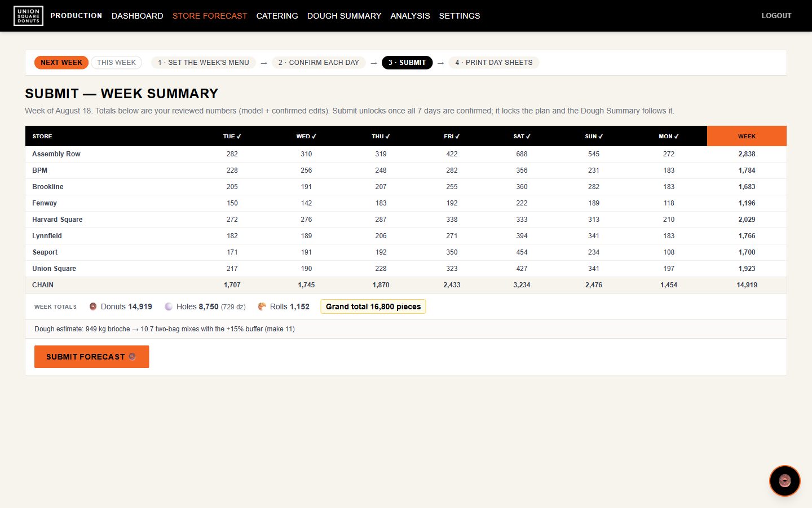
Task: Click the FRI column header
Action: tap(452, 136)
